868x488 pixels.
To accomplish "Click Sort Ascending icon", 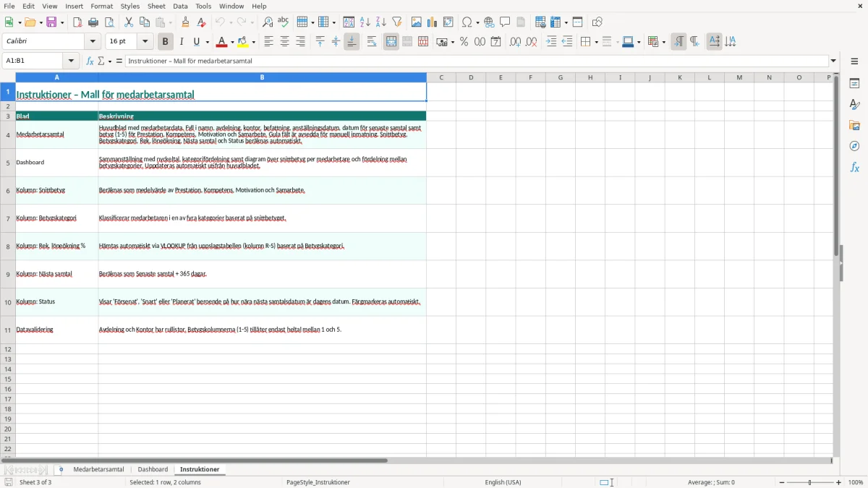I will [365, 22].
